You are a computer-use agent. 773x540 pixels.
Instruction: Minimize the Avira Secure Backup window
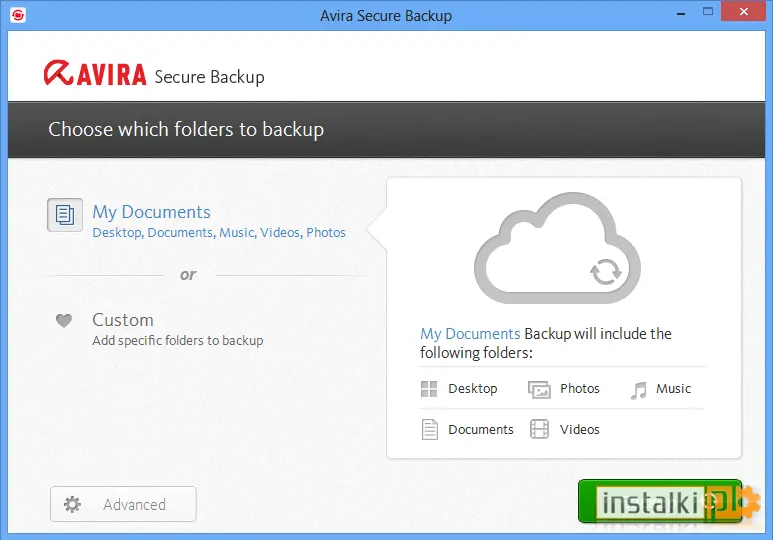point(681,12)
